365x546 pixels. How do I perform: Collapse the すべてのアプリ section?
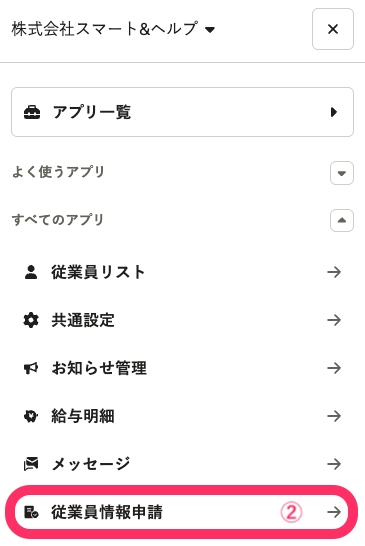point(342,220)
